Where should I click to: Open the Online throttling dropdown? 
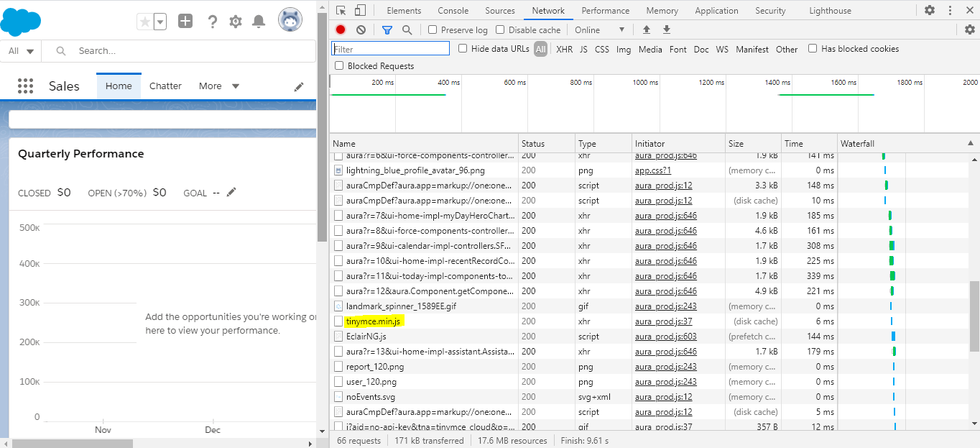(x=599, y=30)
